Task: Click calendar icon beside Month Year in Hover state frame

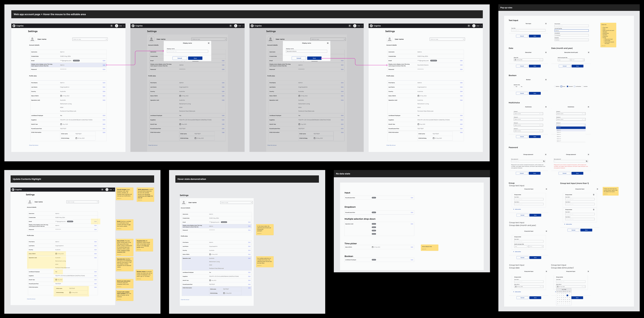Action: [210, 280]
